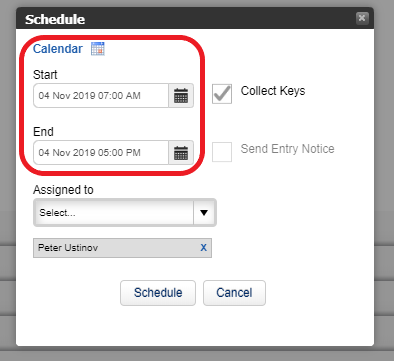Confirm with the Schedule button
Viewport: 394px width, 361px height.
pos(158,293)
